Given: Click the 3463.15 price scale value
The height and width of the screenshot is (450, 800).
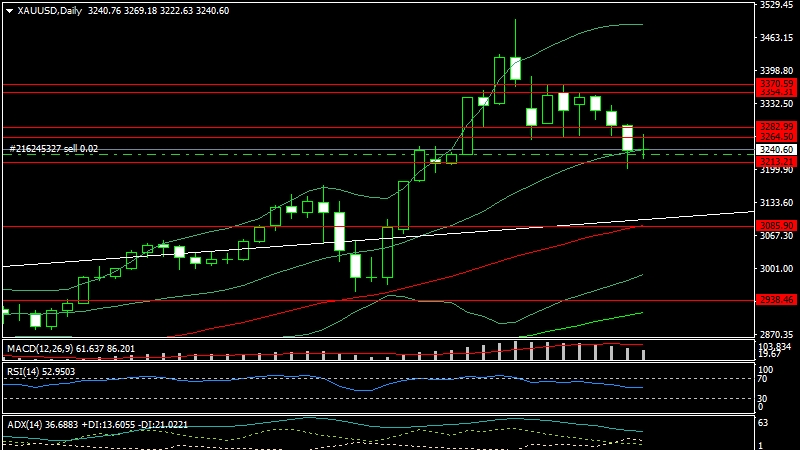Looking at the screenshot, I should click(775, 38).
